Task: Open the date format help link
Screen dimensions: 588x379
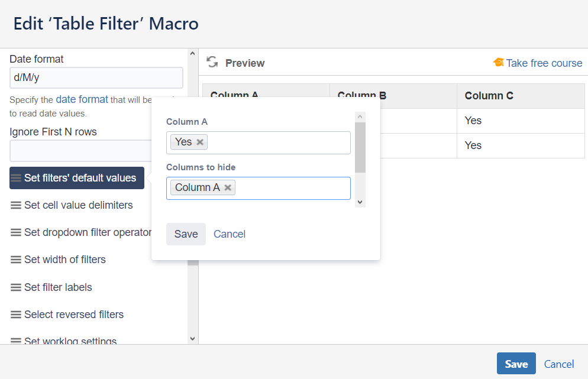Action: point(82,99)
